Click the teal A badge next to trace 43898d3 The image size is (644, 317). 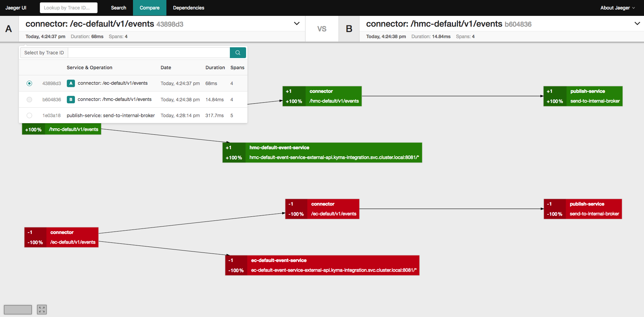tap(71, 83)
